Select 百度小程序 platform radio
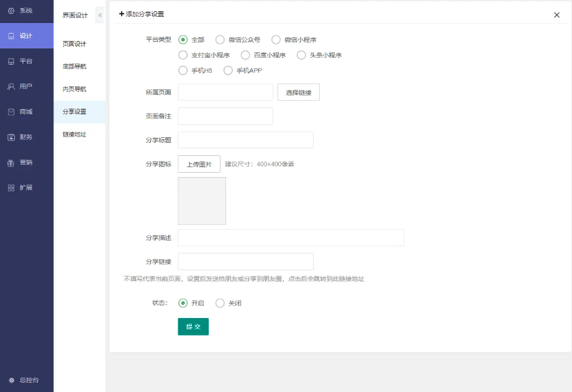Screen dimensions: 572x392 tap(245, 55)
